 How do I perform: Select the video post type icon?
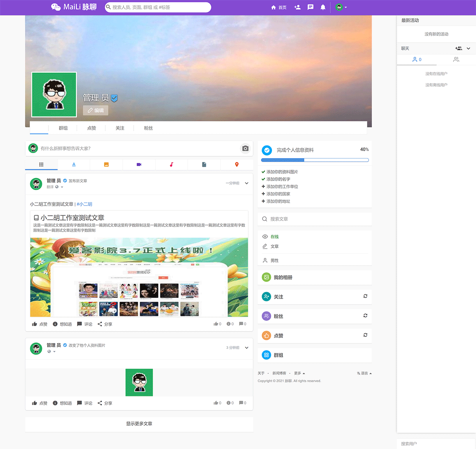(139, 164)
